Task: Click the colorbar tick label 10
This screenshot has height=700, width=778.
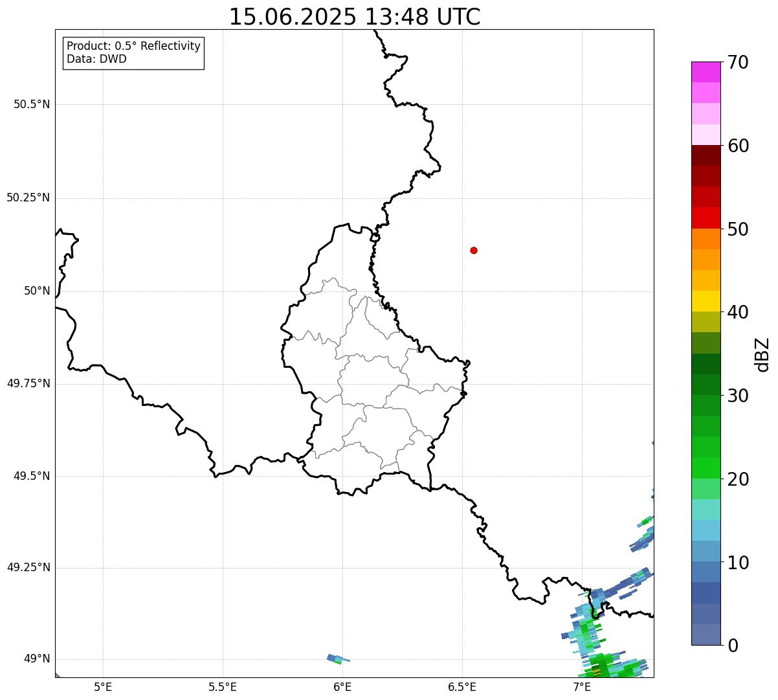Action: point(739,562)
